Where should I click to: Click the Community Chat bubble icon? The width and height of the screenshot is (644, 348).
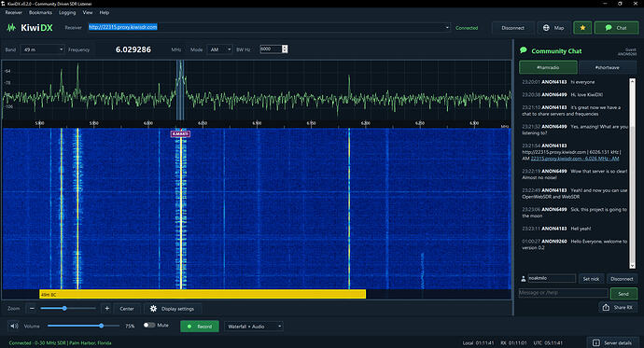point(524,50)
